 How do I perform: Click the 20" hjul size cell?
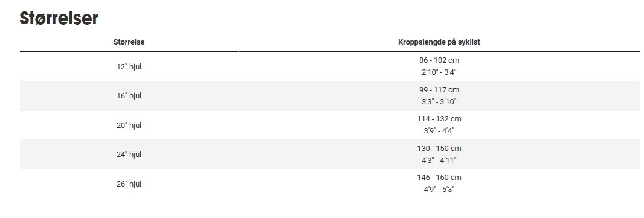pos(129,125)
